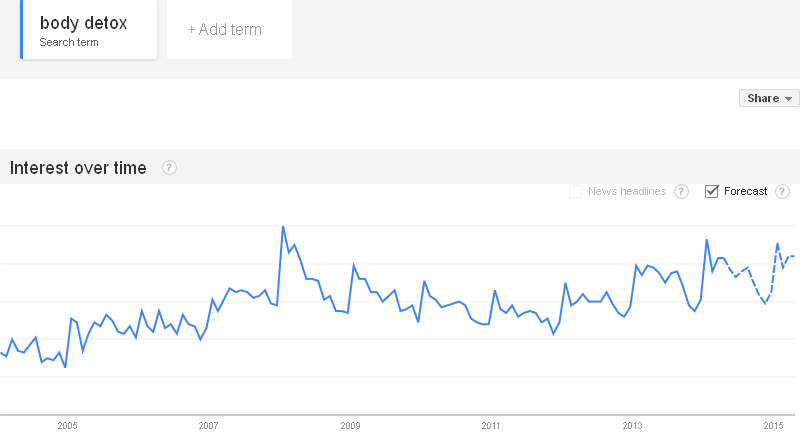Click the 2014 peak before the forecast

pyautogui.click(x=707, y=240)
